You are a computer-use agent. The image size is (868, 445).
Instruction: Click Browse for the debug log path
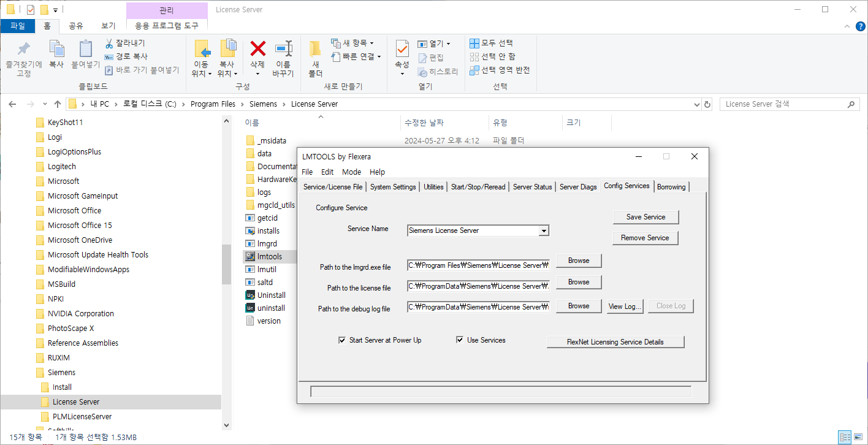(579, 306)
